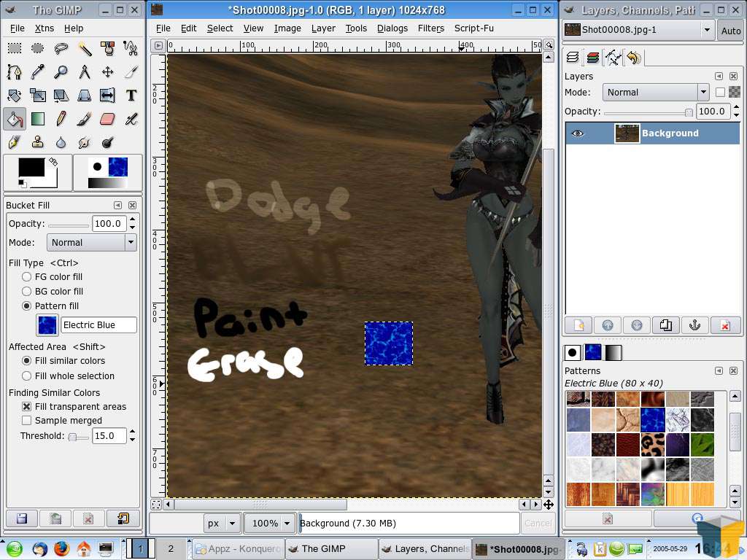Image resolution: width=747 pixels, height=560 pixels.
Task: Click the Auto button
Action: pos(731,31)
